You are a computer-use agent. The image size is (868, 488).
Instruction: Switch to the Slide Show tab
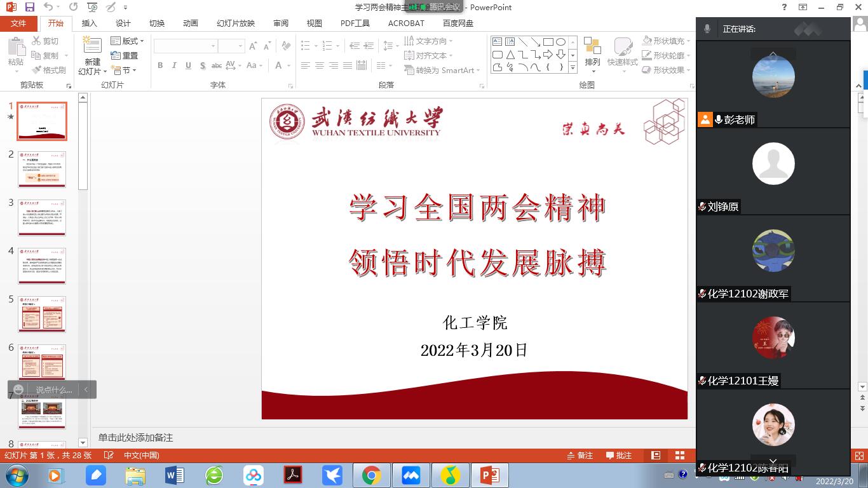[235, 24]
